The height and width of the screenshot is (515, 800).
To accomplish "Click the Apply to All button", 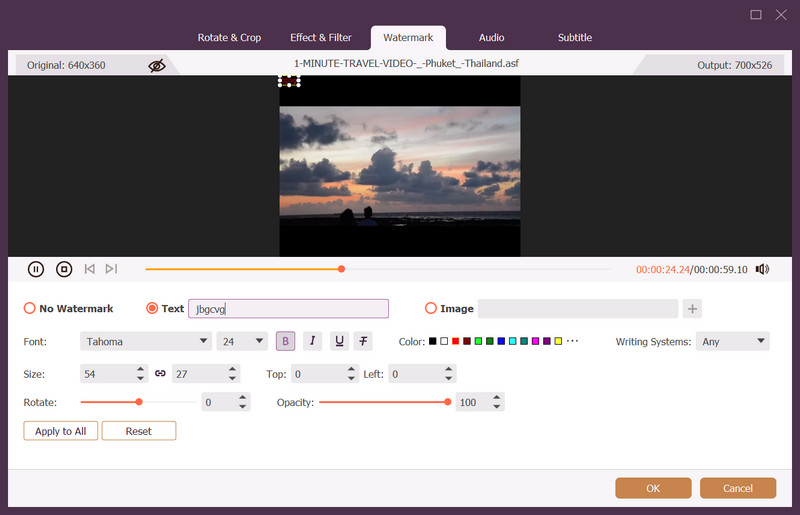I will (61, 431).
